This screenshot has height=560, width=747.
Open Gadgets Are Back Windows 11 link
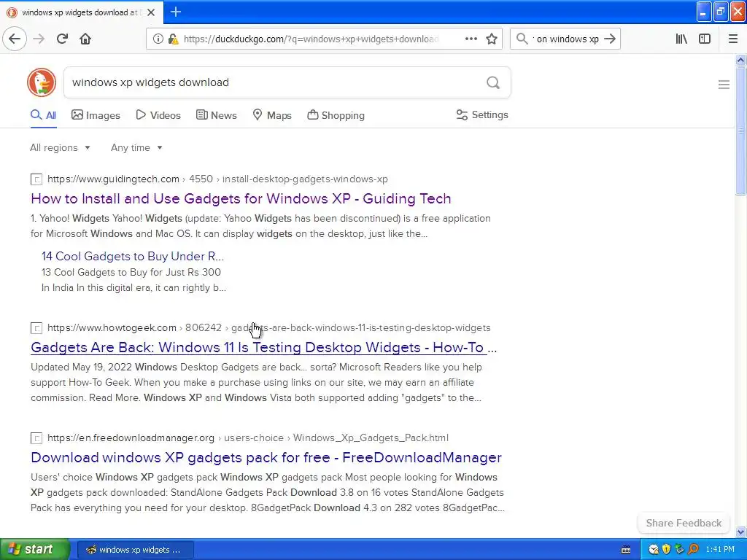[263, 348]
